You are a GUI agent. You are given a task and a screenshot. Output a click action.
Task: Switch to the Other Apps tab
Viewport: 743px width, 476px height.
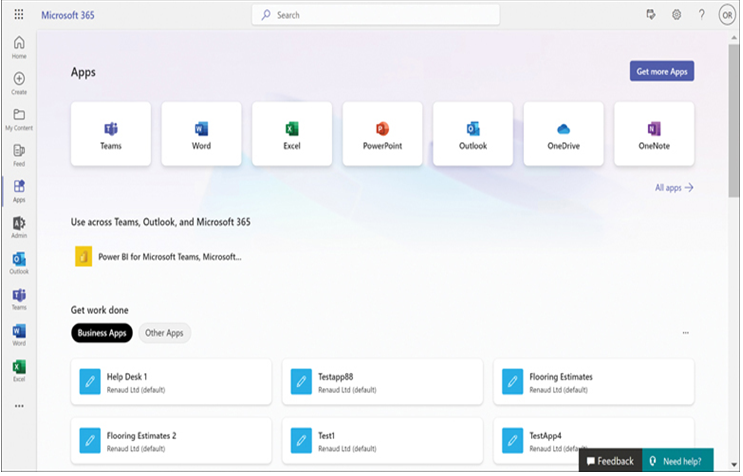pos(164,333)
